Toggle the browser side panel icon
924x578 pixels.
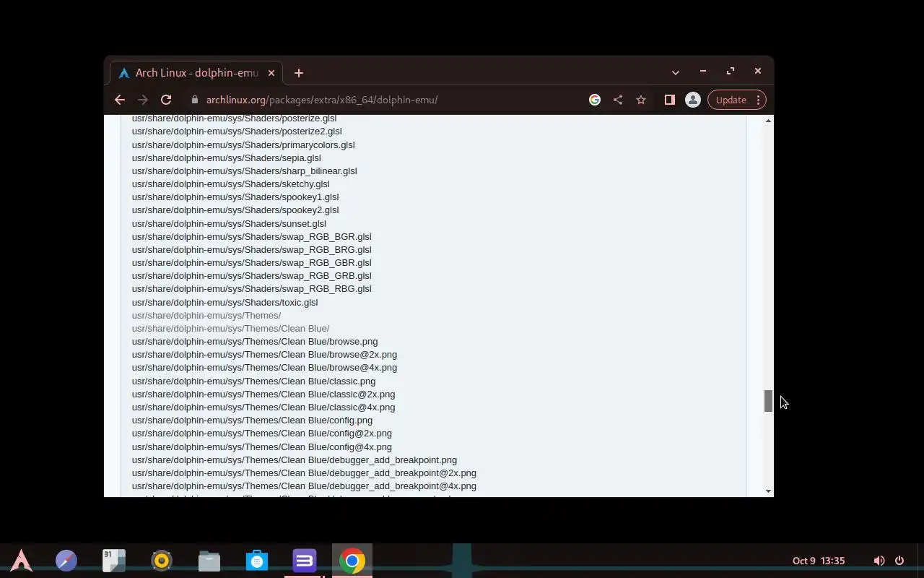669,100
